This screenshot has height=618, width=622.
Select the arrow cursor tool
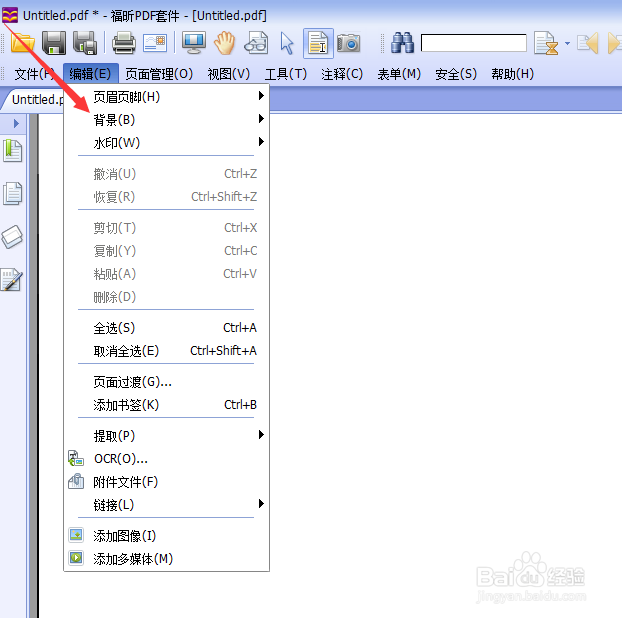287,43
